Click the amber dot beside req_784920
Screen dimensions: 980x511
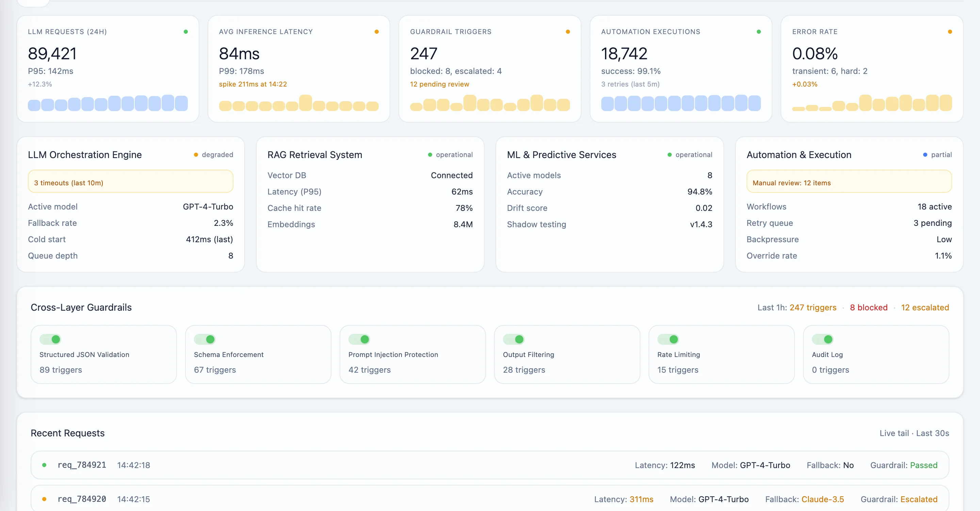(x=44, y=499)
